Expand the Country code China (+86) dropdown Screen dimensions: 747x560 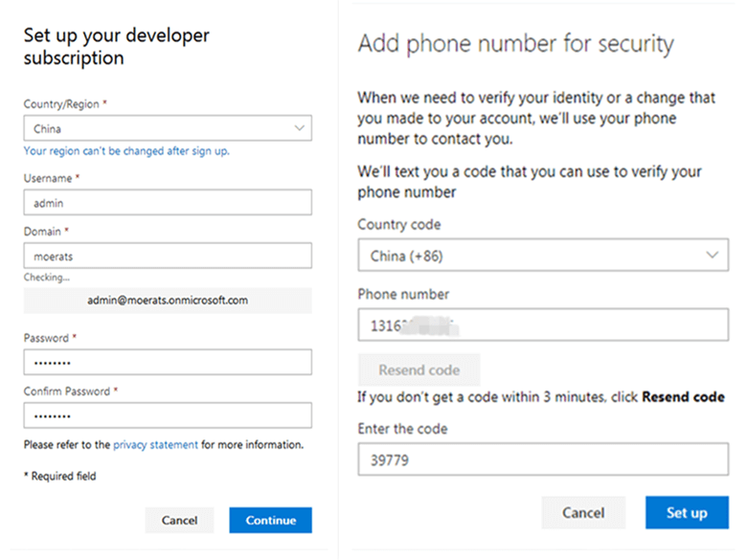click(543, 256)
